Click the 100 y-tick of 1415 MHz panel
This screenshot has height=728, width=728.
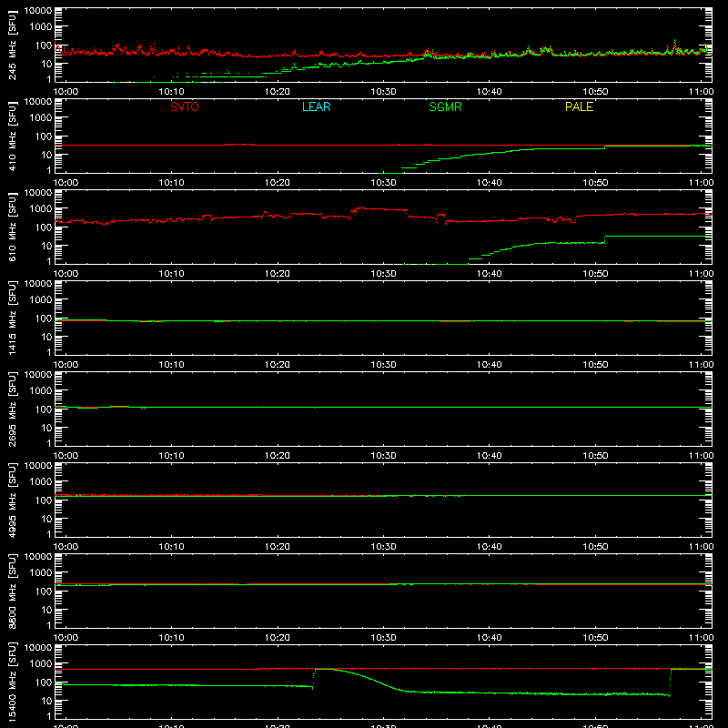click(x=44, y=318)
